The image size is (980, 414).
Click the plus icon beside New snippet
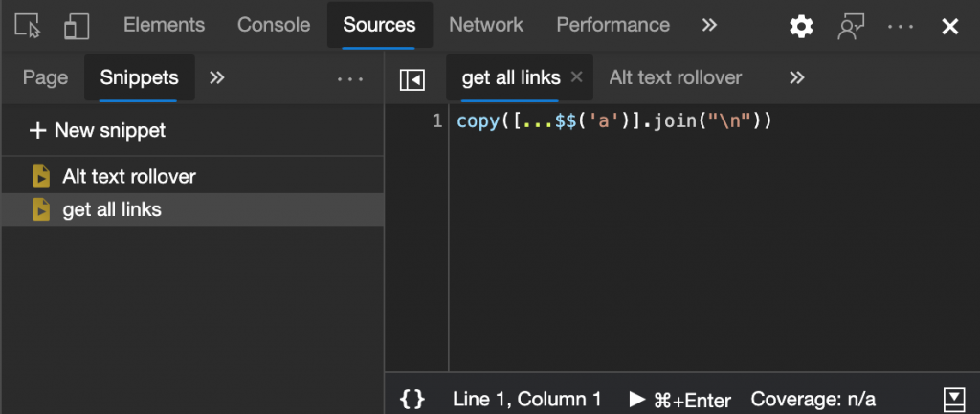(x=37, y=130)
